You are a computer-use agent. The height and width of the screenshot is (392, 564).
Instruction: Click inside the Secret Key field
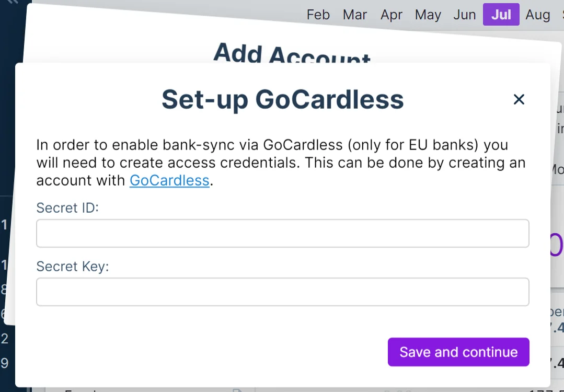point(282,292)
